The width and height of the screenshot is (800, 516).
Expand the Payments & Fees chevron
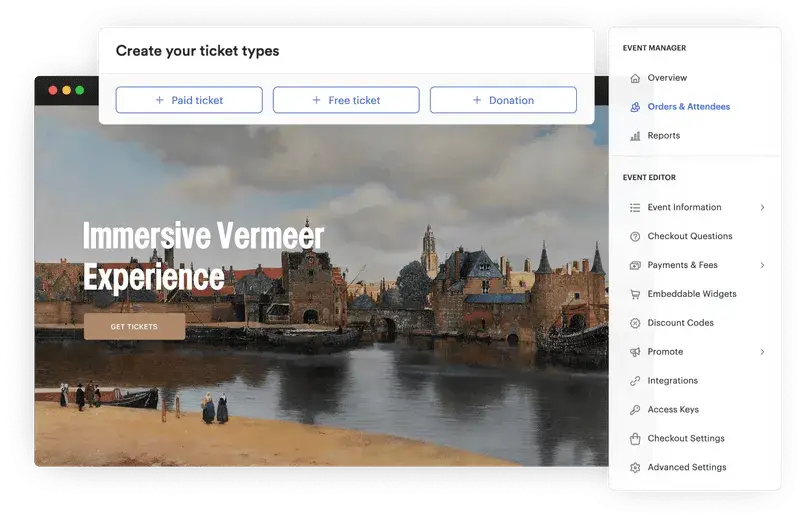pyautogui.click(x=762, y=265)
